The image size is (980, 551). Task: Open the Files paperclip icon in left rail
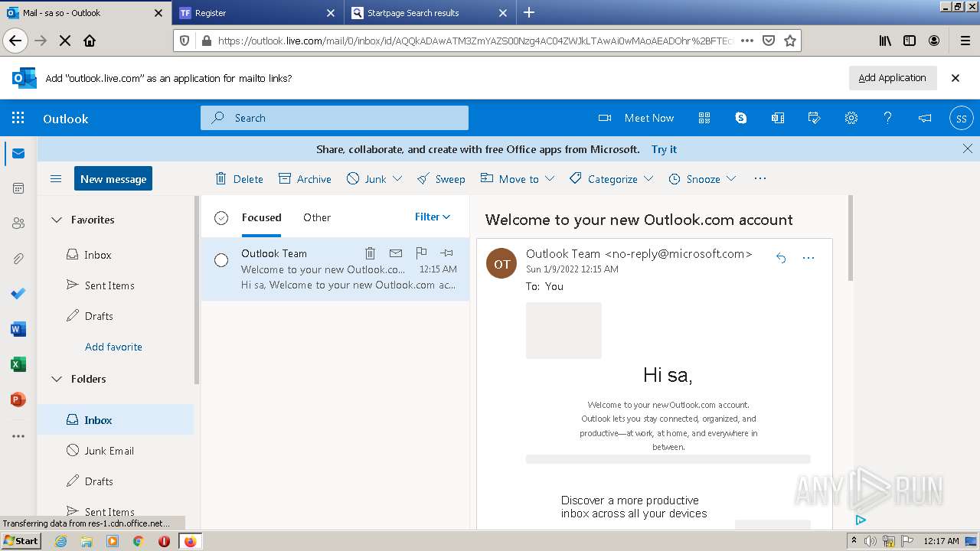pyautogui.click(x=18, y=259)
